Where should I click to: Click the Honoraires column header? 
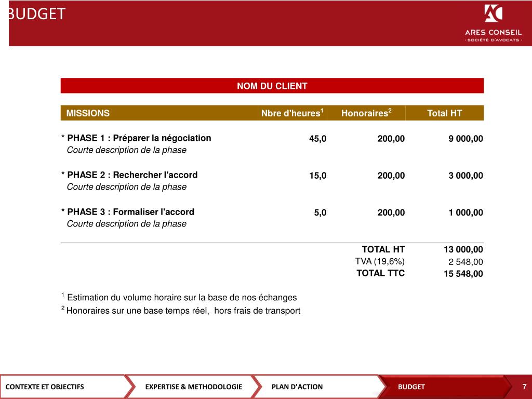[x=366, y=113]
